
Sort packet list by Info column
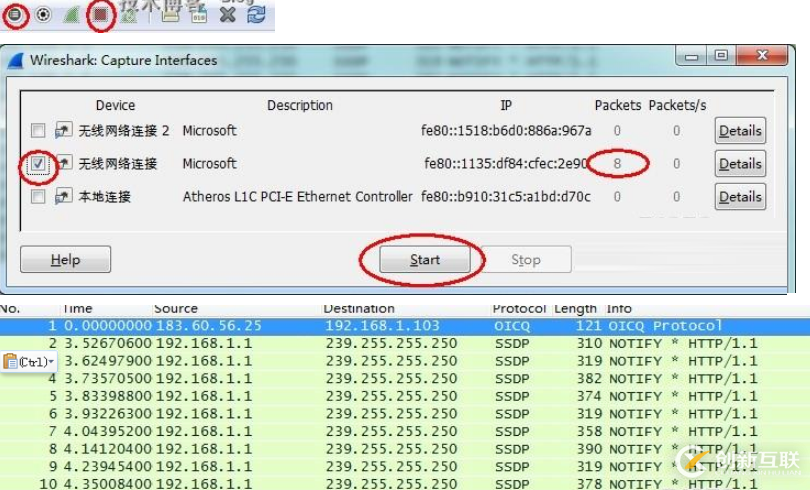click(619, 309)
